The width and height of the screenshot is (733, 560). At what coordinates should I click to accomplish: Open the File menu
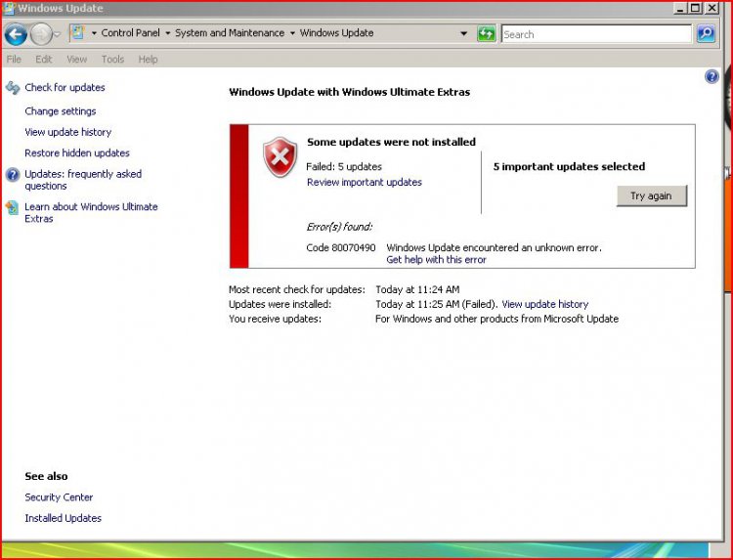tap(15, 60)
